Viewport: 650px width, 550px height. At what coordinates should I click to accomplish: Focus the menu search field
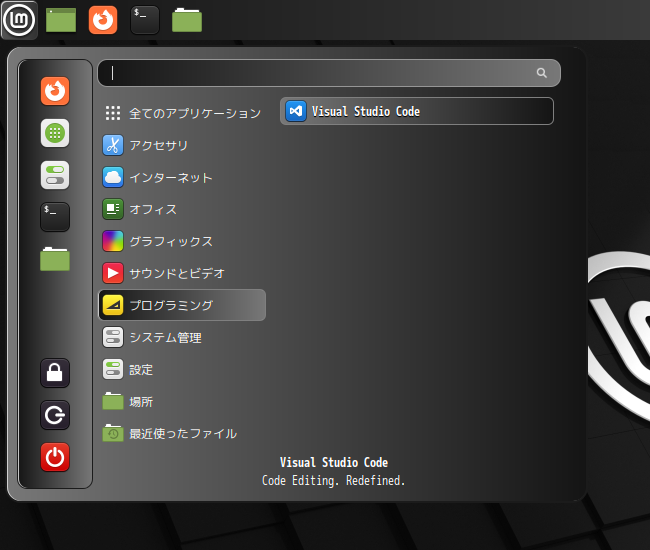click(329, 73)
